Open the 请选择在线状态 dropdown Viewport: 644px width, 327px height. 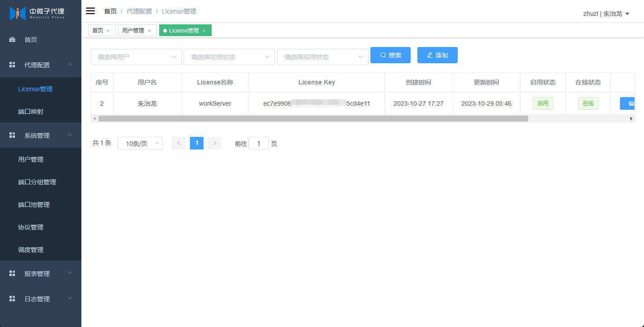[x=229, y=57]
